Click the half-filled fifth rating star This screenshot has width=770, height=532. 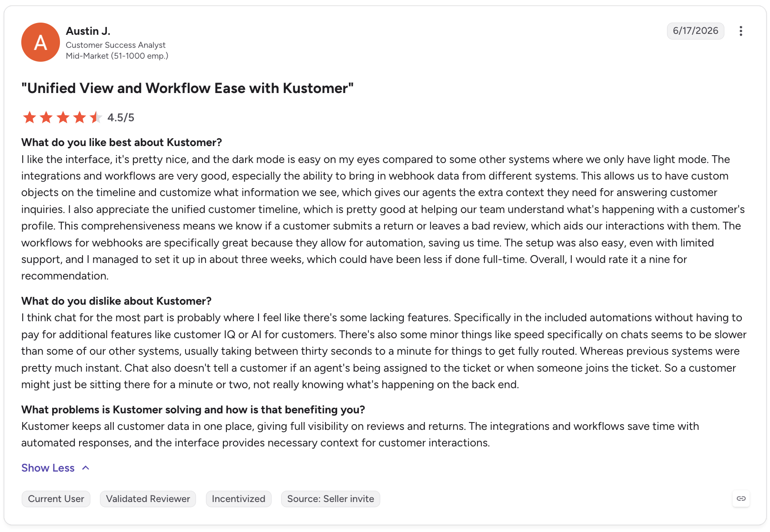pyautogui.click(x=96, y=117)
